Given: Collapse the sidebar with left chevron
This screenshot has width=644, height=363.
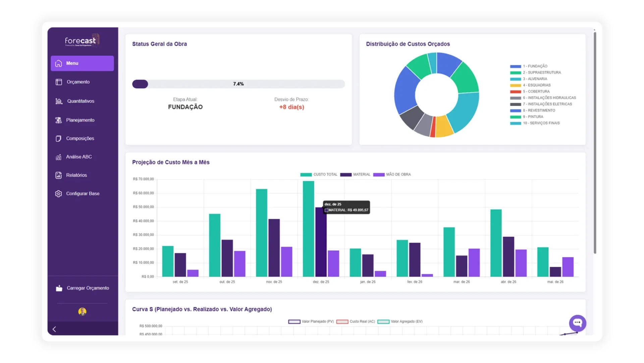Looking at the screenshot, I should tap(54, 329).
